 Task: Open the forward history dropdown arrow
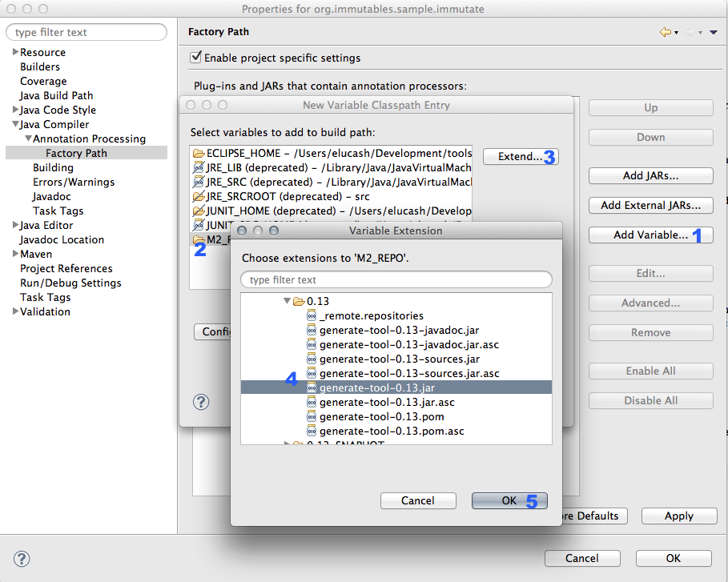point(700,33)
